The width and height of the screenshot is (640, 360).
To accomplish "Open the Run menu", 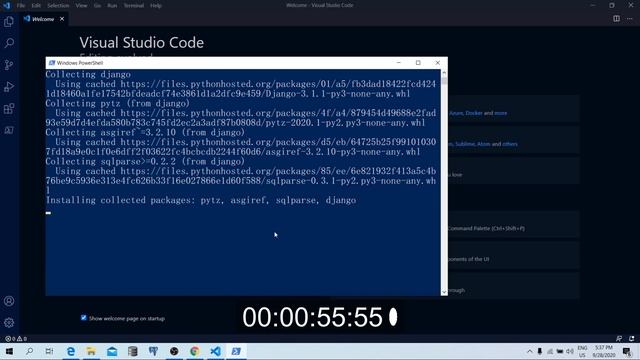I will point(112,5).
